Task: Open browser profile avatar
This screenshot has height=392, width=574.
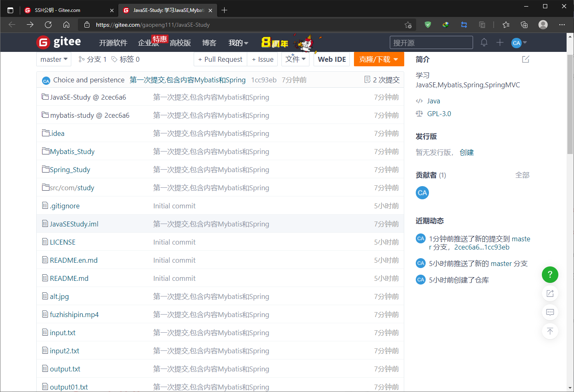Action: pos(543,25)
